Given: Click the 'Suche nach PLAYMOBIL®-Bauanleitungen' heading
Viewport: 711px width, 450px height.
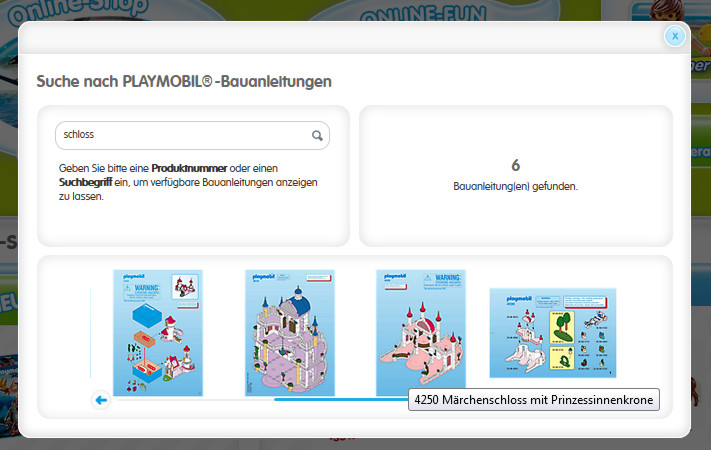Looking at the screenshot, I should pos(184,80).
